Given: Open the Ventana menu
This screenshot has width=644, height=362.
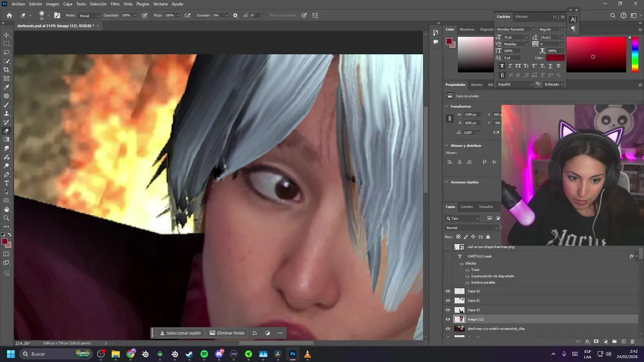Looking at the screenshot, I should [160, 4].
